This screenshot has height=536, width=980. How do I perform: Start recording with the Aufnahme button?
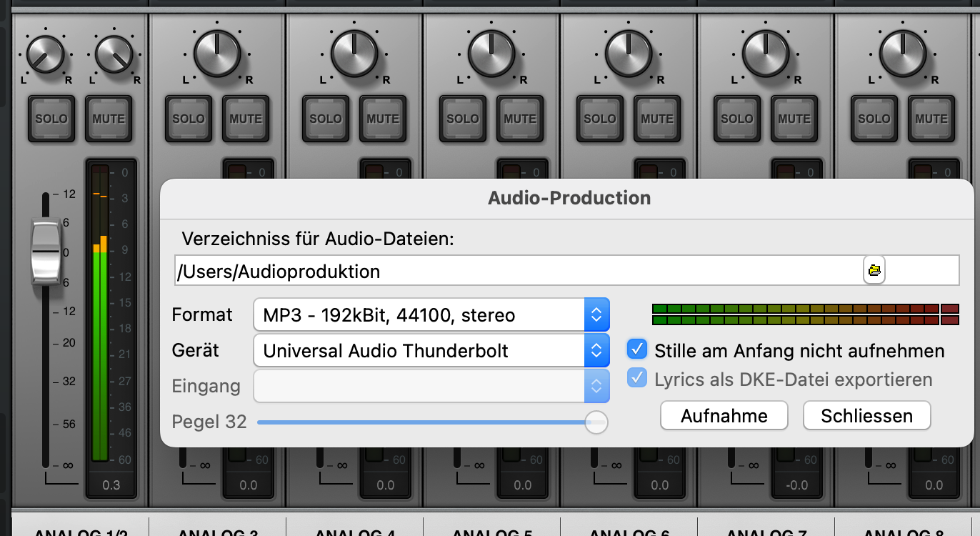point(724,416)
